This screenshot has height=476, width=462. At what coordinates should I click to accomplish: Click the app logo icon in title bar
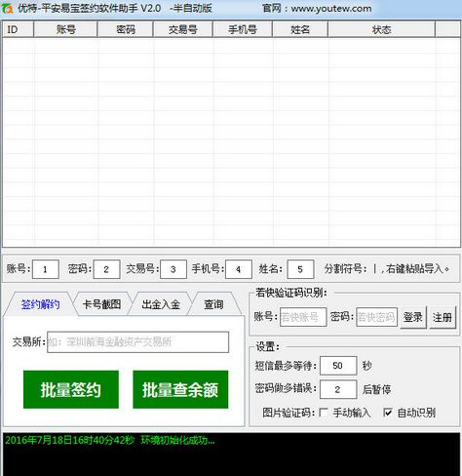tap(7, 9)
